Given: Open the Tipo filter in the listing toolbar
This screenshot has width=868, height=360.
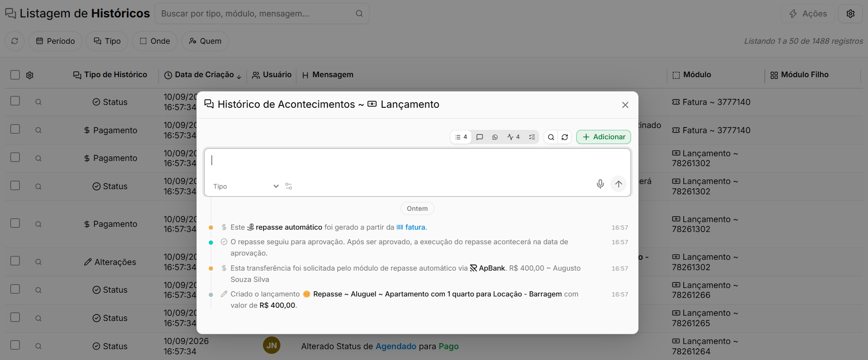Looking at the screenshot, I should click(107, 41).
